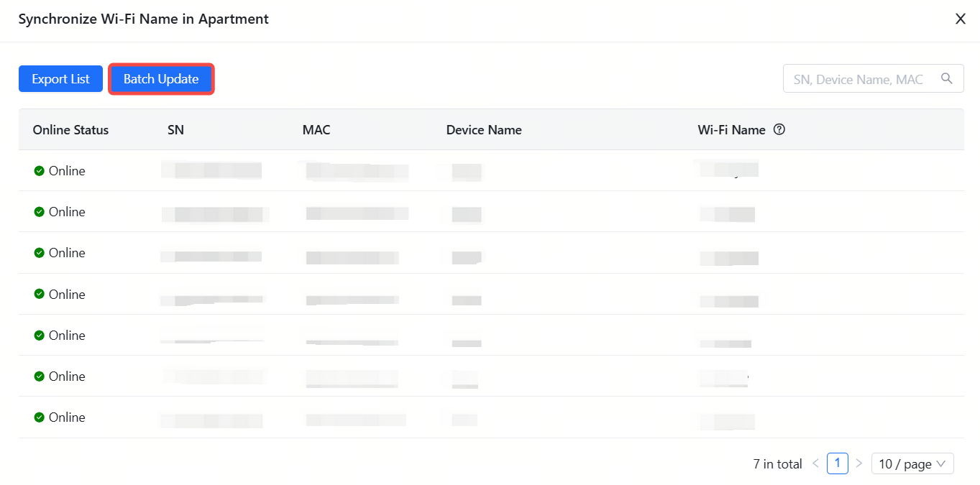The width and height of the screenshot is (980, 485).
Task: Click the Online Status column header
Action: 70,130
